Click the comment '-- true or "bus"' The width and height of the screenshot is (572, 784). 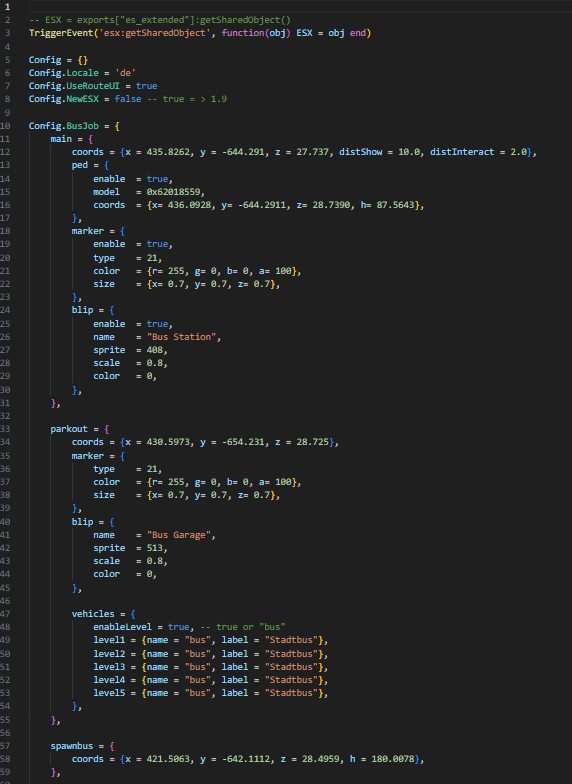coord(243,627)
